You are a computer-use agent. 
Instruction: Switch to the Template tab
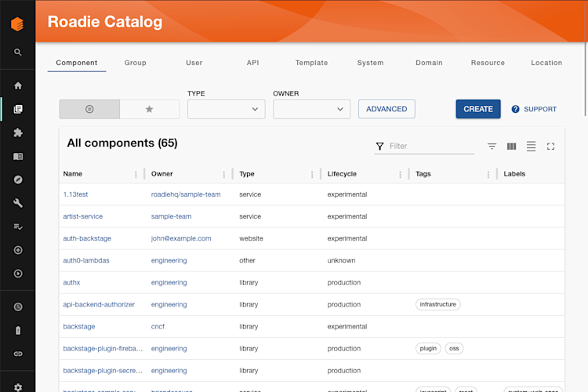click(311, 63)
